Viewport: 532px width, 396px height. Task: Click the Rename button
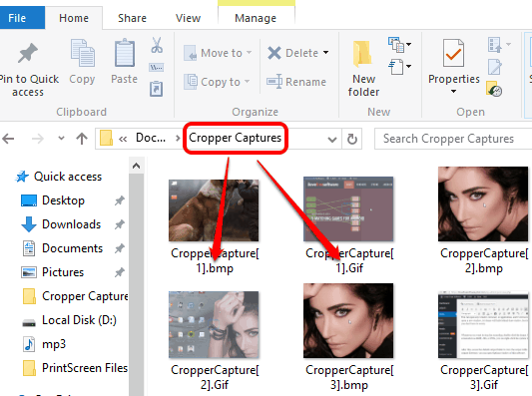296,82
